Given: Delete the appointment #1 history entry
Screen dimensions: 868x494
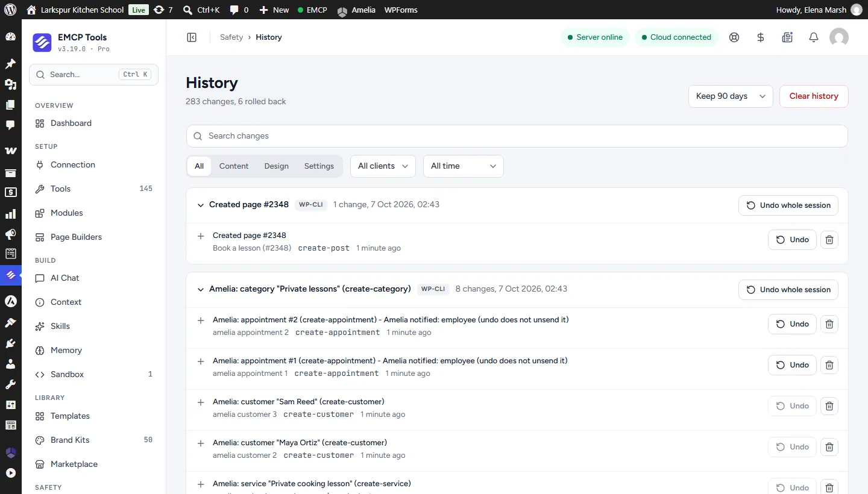Looking at the screenshot, I should click(x=829, y=365).
